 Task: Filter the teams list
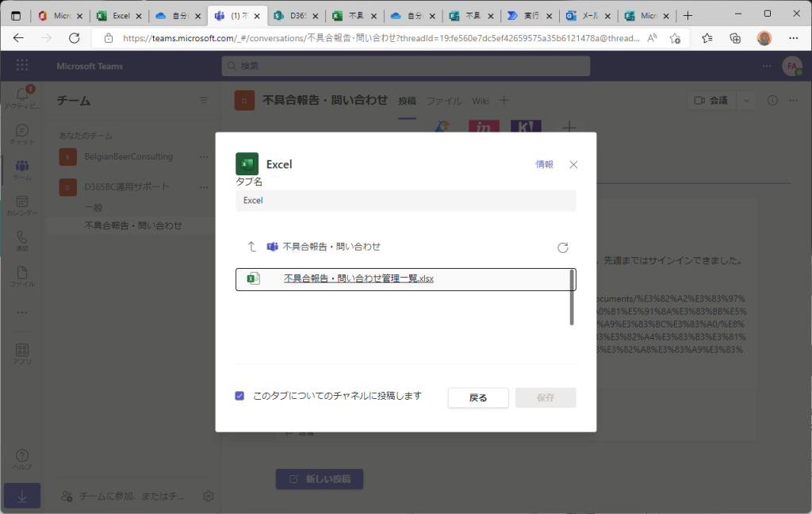(x=204, y=100)
